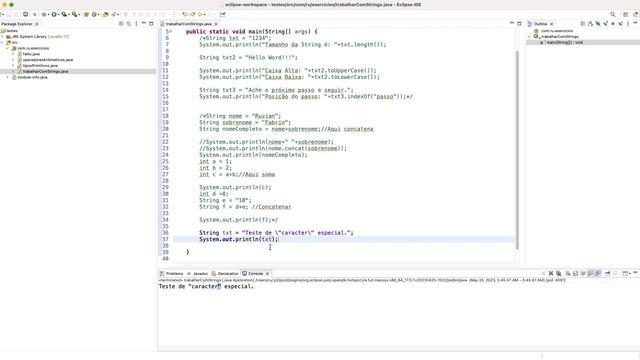Maximize the editor area
Viewport: 640px width, 360px height.
point(519,24)
